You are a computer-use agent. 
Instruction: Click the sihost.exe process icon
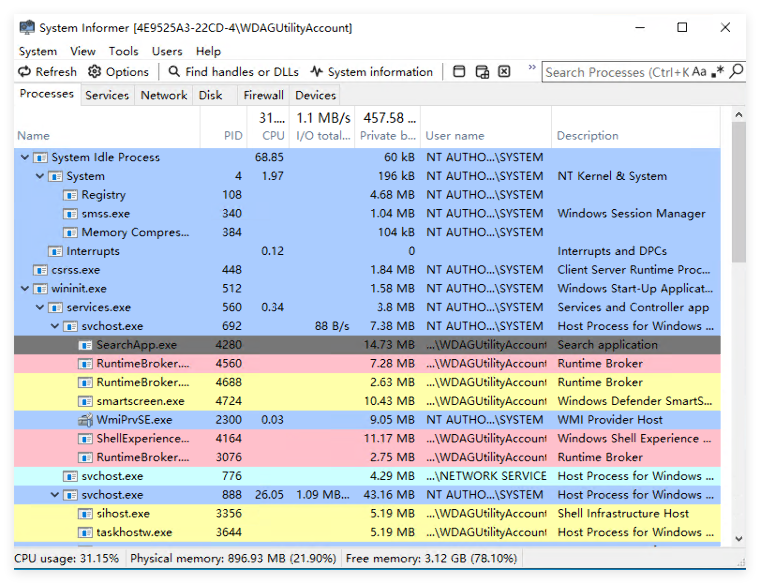(x=85, y=514)
